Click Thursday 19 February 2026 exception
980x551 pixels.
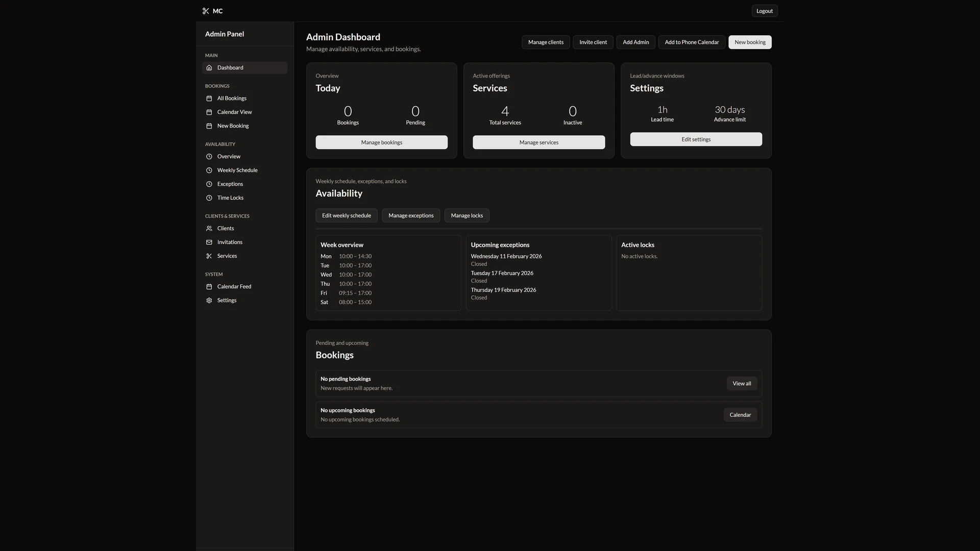[x=503, y=290]
